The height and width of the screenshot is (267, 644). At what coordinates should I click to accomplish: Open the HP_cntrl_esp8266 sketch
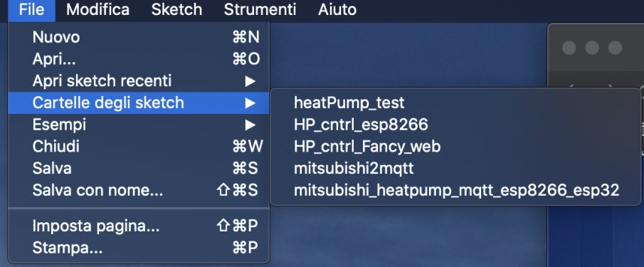point(455,125)
